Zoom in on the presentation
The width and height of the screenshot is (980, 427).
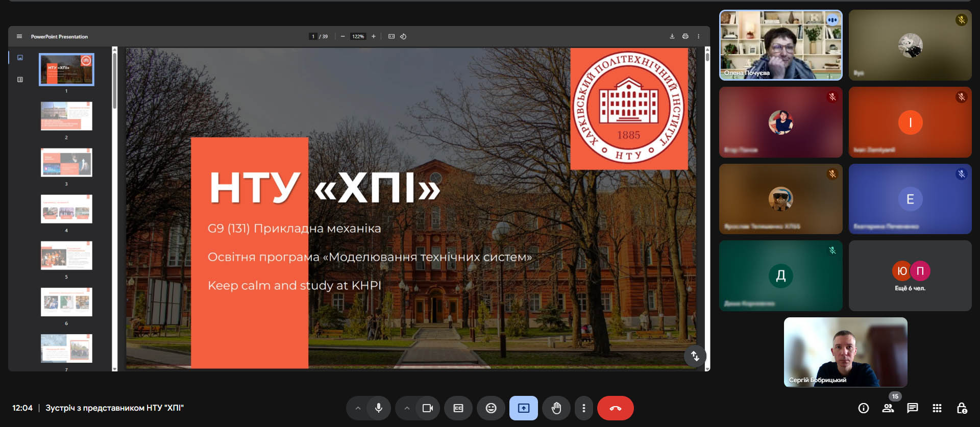pyautogui.click(x=374, y=36)
